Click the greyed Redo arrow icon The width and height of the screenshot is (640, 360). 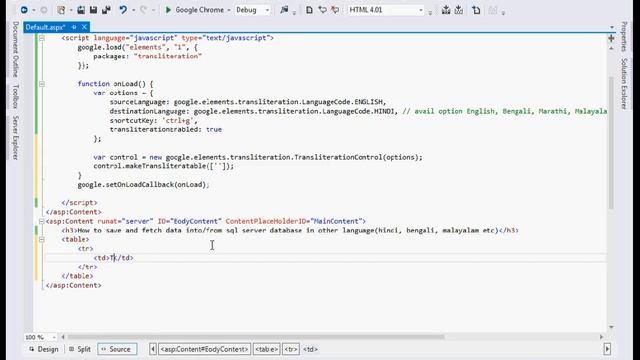(143, 10)
